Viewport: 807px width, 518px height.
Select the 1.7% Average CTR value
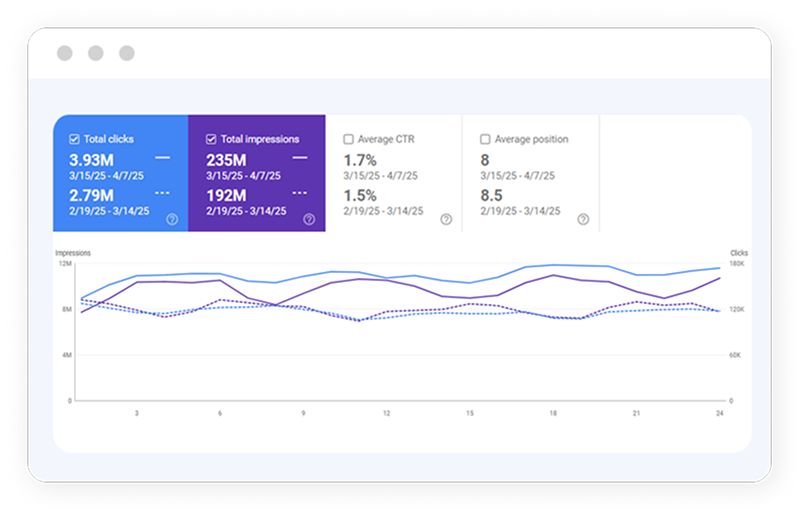[x=360, y=160]
